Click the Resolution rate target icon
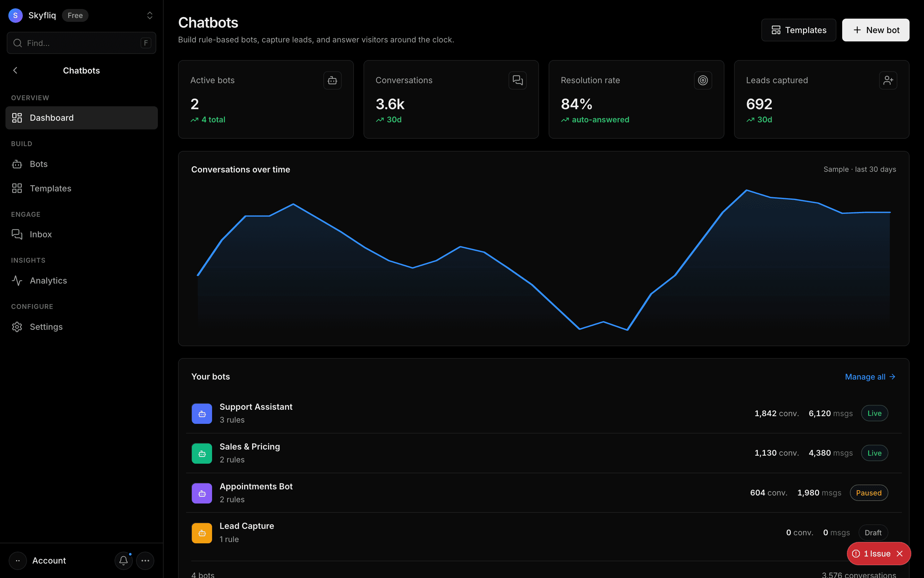 tap(703, 80)
